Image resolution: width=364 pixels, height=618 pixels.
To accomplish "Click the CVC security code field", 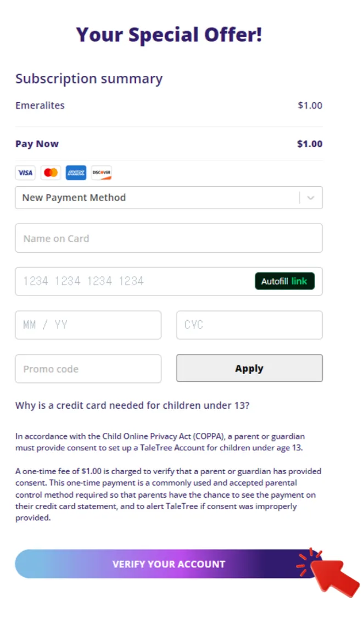I will [249, 325].
